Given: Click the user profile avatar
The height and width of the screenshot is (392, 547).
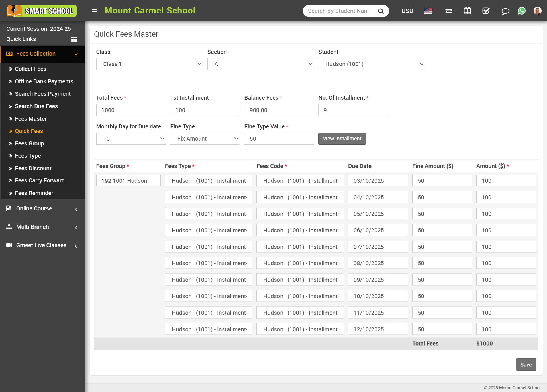Looking at the screenshot, I should click(x=537, y=11).
